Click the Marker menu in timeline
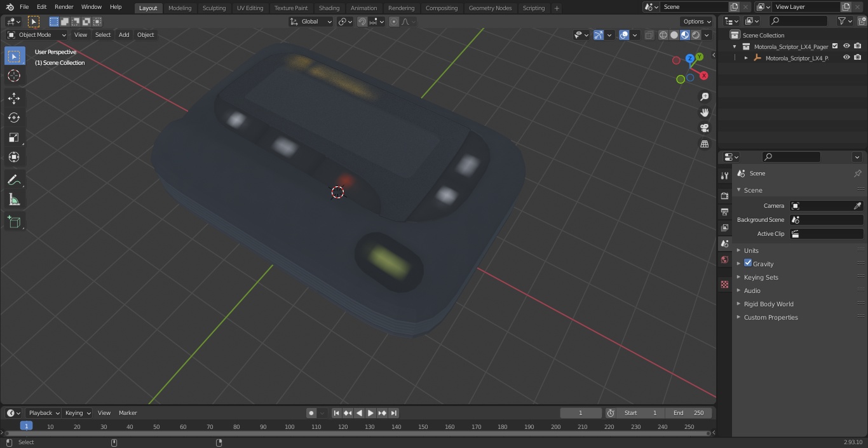Screen dimensions: 868x448 128,413
